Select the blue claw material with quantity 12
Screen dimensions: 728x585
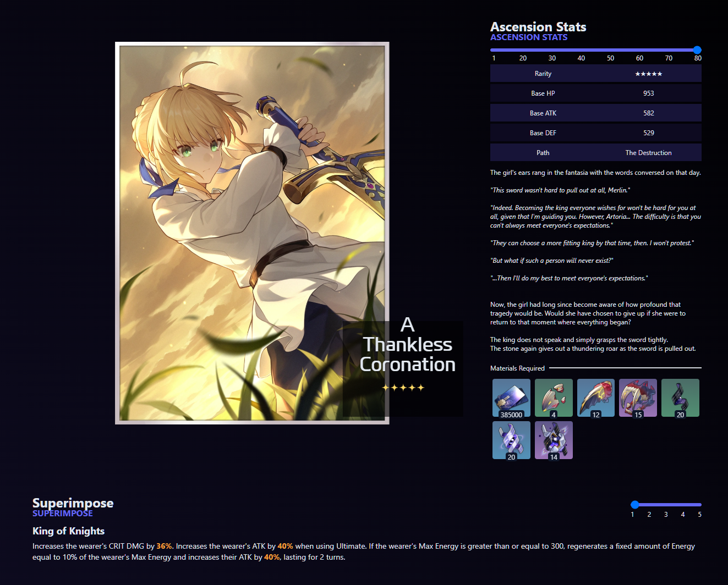(x=596, y=398)
